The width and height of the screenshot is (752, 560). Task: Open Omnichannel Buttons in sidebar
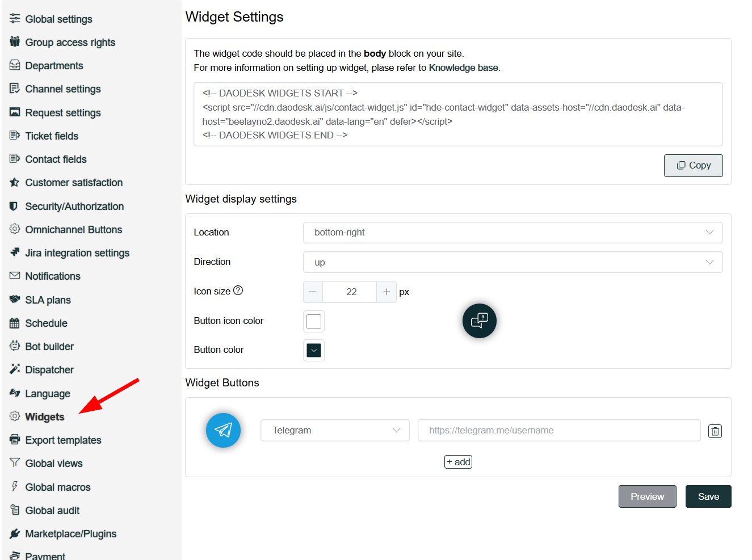tap(73, 230)
